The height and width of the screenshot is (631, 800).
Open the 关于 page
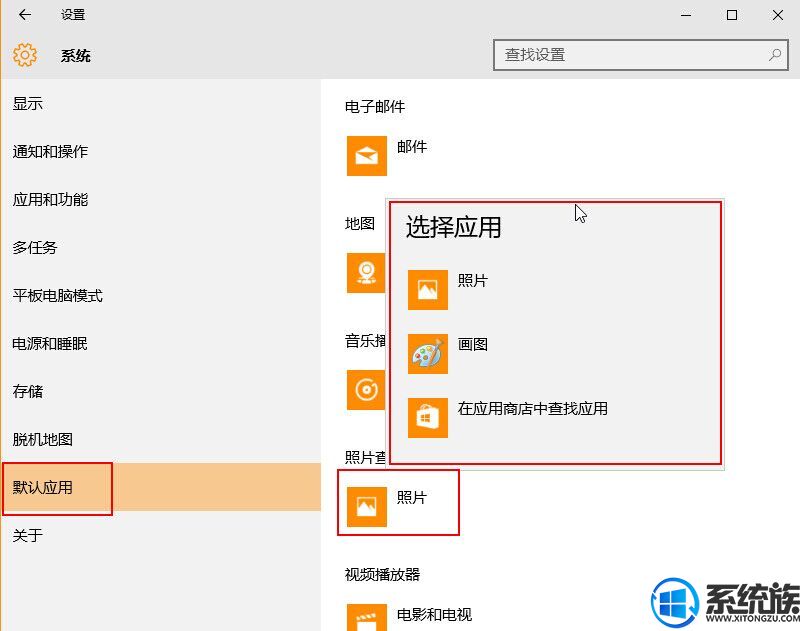(x=161, y=535)
